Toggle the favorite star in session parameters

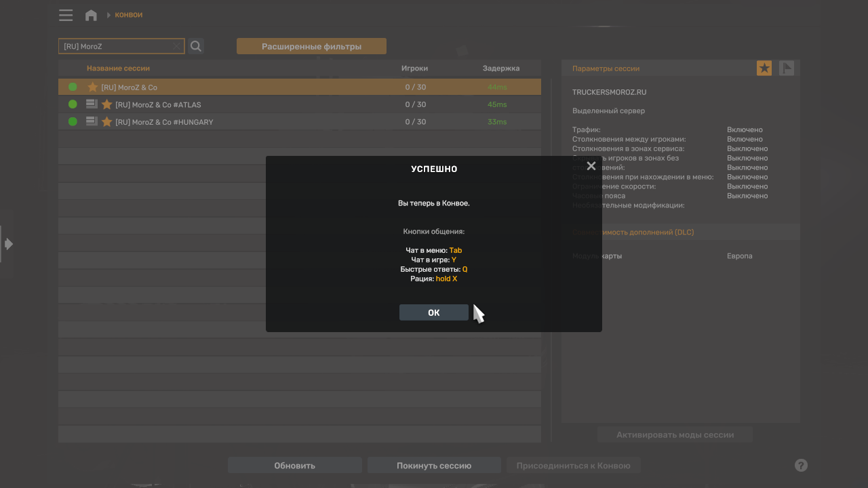[x=764, y=68]
